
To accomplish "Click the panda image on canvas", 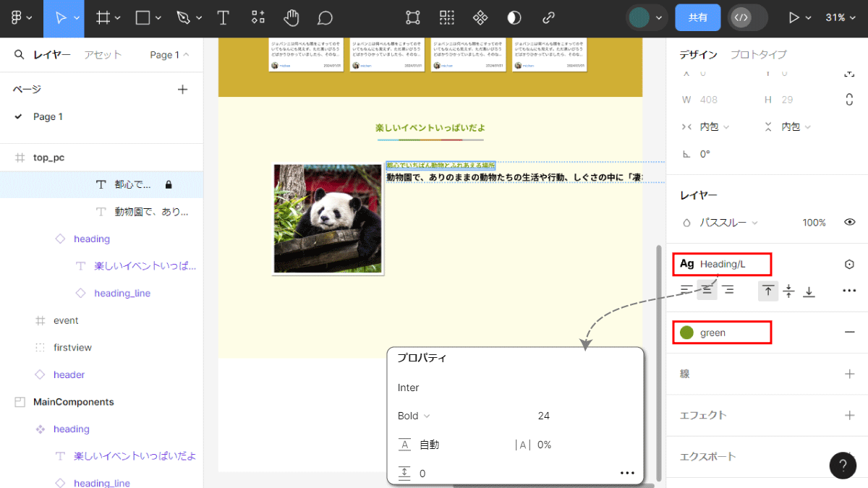I will (328, 219).
